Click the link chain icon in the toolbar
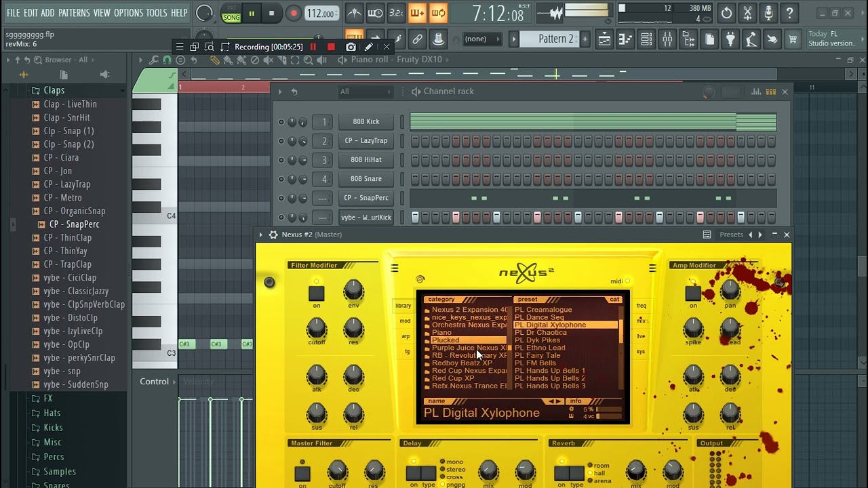 [418, 39]
